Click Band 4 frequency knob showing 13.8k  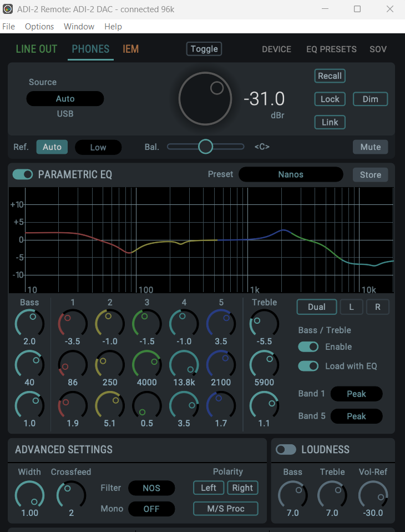[x=184, y=364]
